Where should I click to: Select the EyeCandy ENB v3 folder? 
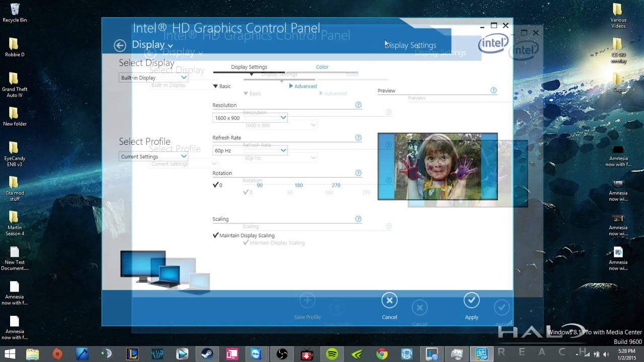[x=15, y=154]
